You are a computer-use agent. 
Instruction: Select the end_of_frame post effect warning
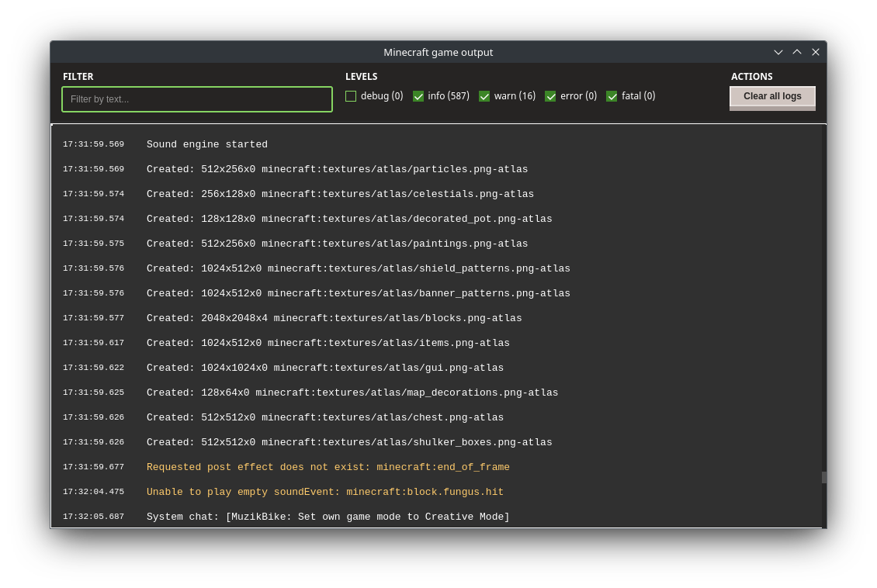coord(328,467)
